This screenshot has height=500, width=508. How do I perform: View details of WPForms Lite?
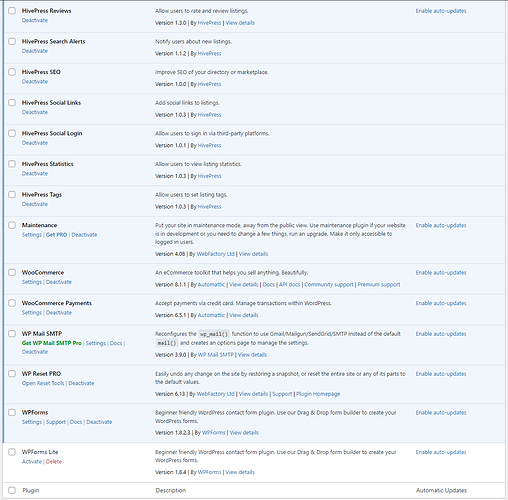240,473
